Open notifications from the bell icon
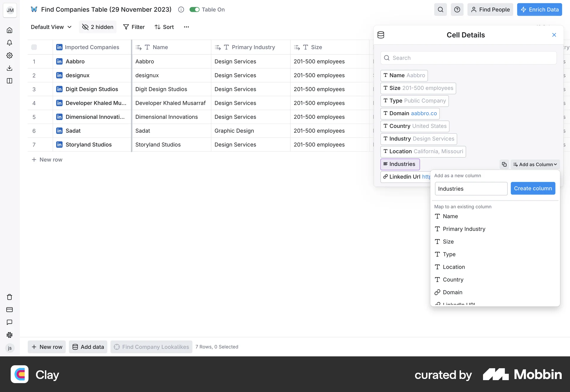This screenshot has height=392, width=570. pos(9,42)
